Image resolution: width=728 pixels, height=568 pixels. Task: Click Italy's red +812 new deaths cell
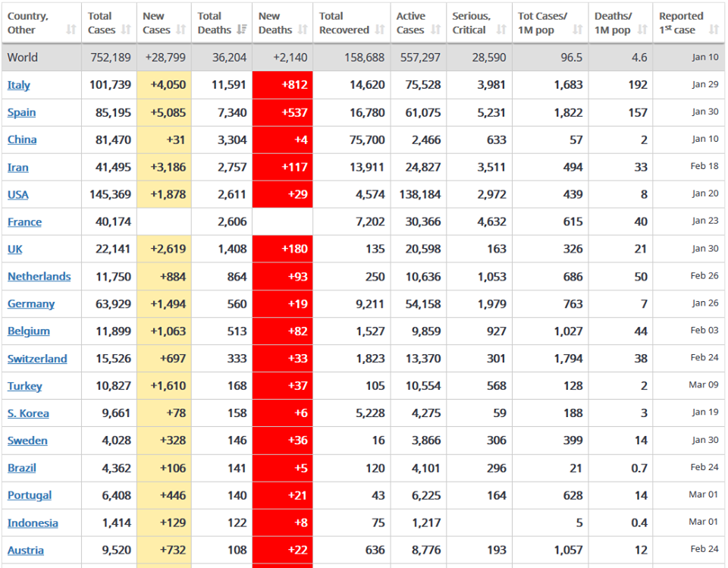(282, 85)
